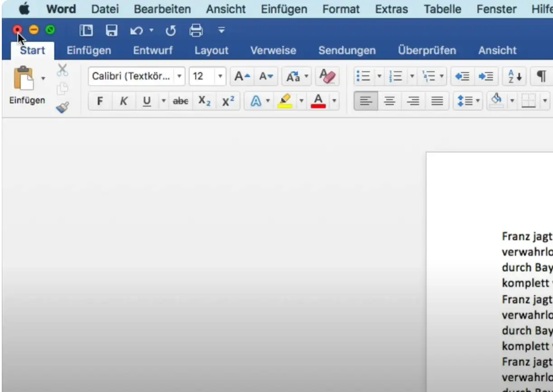Open the Format menu in menu bar
This screenshot has height=392, width=553.
[341, 9]
